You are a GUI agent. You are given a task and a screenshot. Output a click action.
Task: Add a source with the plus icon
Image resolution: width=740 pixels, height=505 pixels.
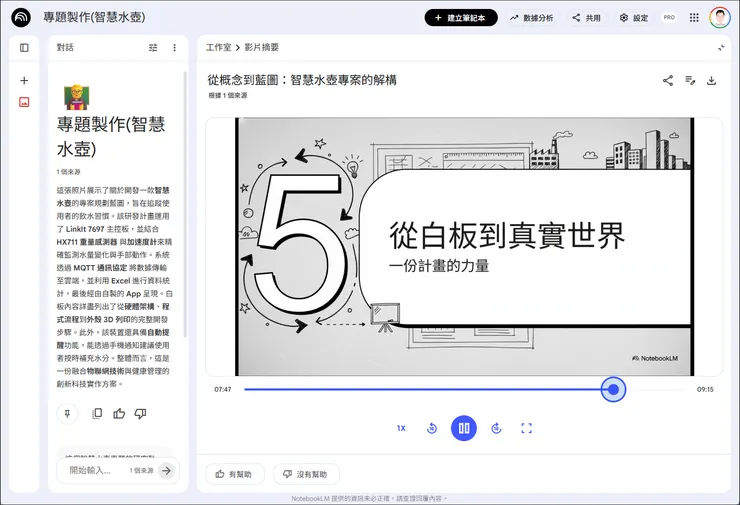pyautogui.click(x=24, y=80)
